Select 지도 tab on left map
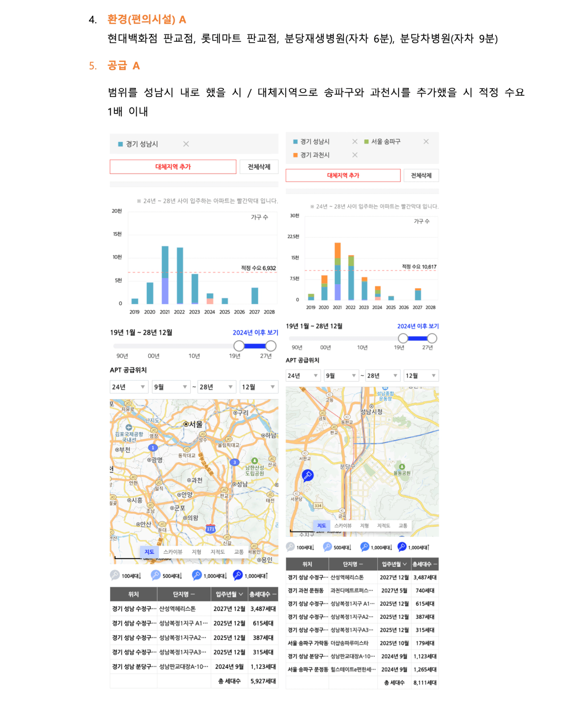This screenshot has width=588, height=706. click(x=149, y=552)
